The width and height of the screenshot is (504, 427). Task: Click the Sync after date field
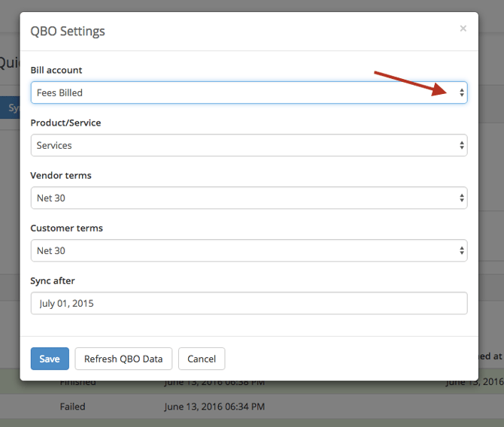pos(249,303)
